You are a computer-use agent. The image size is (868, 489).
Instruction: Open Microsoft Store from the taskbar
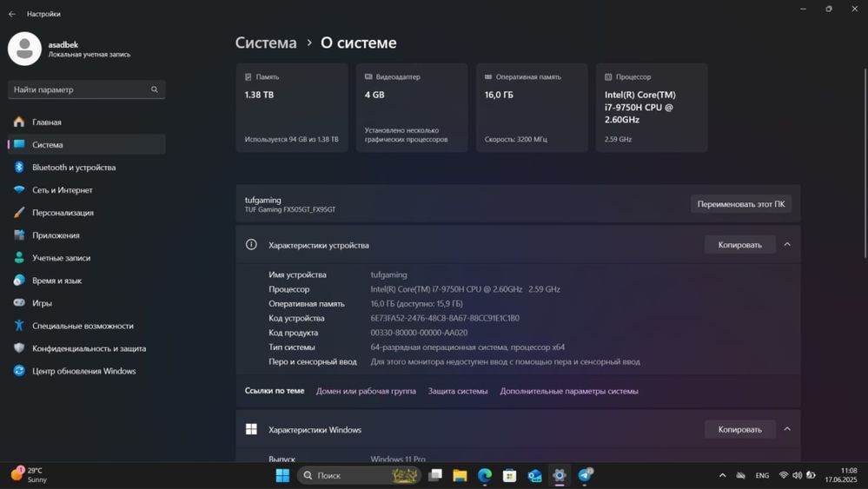coord(510,475)
